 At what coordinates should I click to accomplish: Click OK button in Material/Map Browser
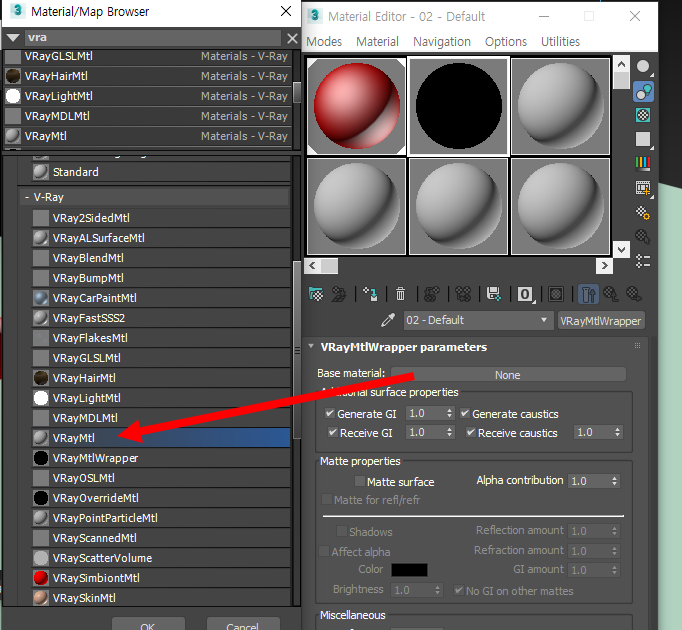[148, 625]
